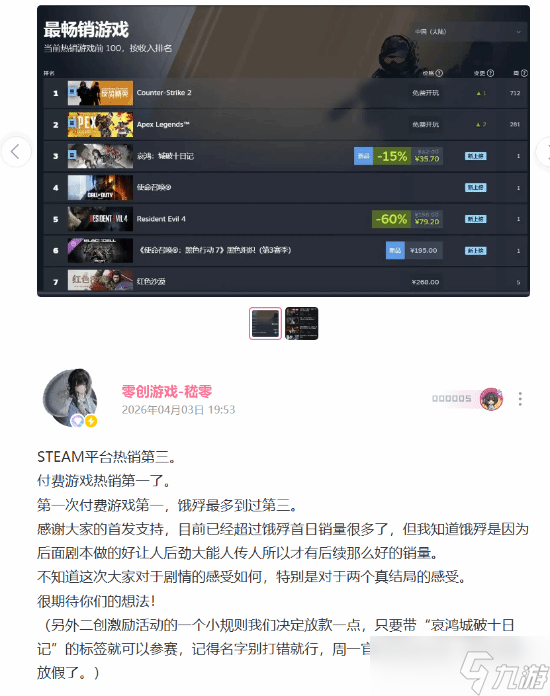Viewport: 550px width, 696px height.
Task: Click the -60% discount tag for Resident Evil 4
Action: [391, 219]
